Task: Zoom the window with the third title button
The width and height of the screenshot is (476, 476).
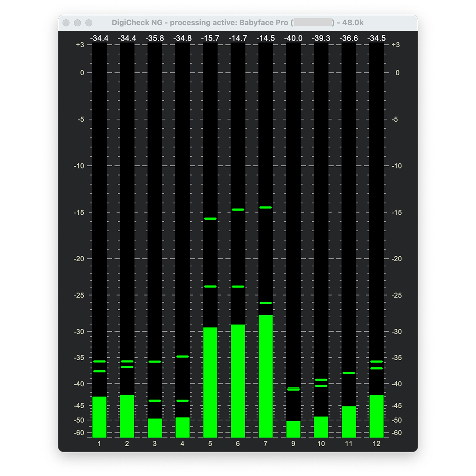Action: click(89, 23)
